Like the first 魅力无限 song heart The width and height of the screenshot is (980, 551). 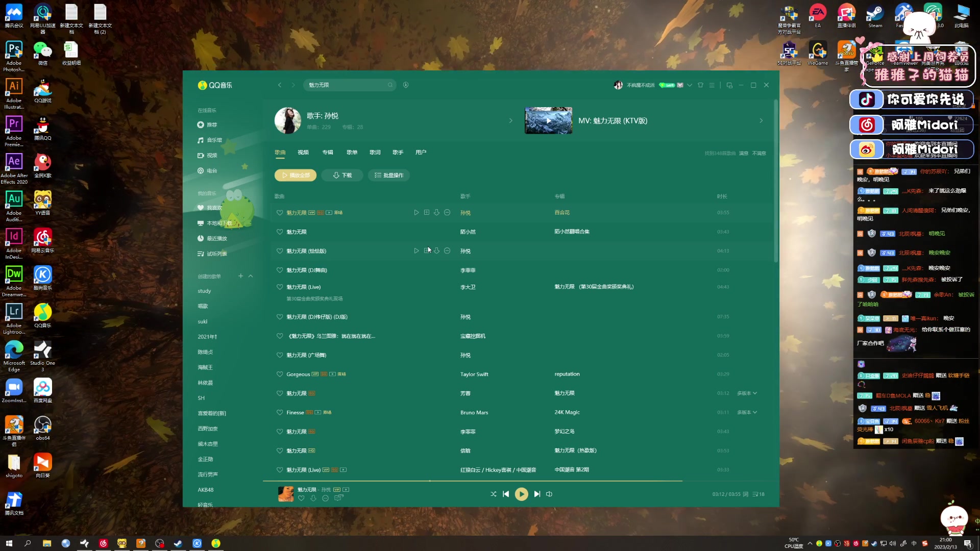click(x=280, y=213)
